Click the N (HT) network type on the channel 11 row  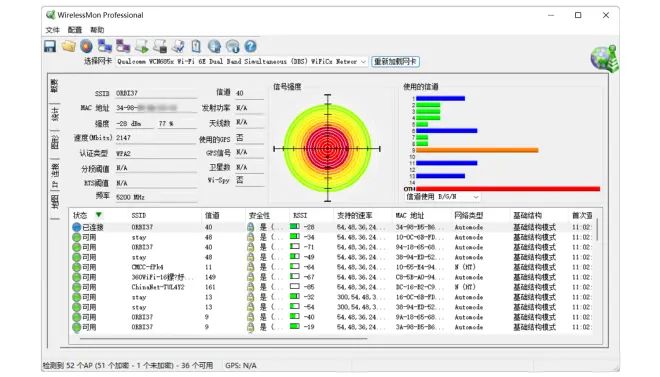coord(465,267)
